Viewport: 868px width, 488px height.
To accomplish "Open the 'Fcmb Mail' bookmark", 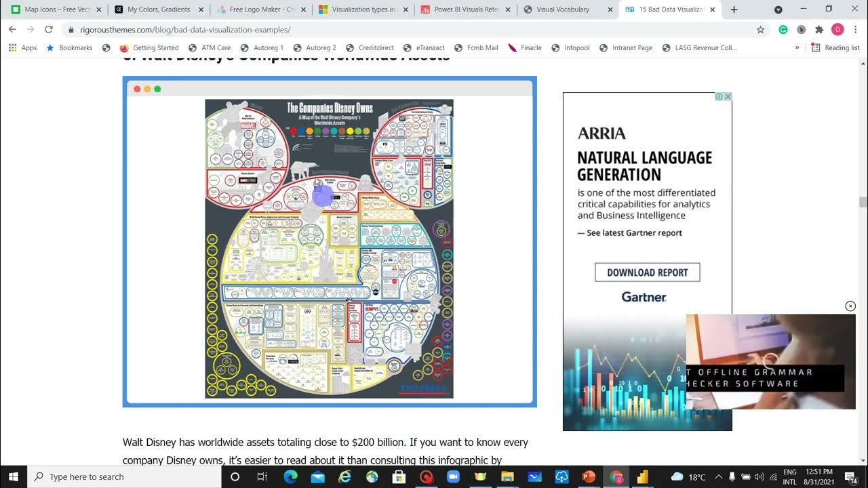I will 476,48.
